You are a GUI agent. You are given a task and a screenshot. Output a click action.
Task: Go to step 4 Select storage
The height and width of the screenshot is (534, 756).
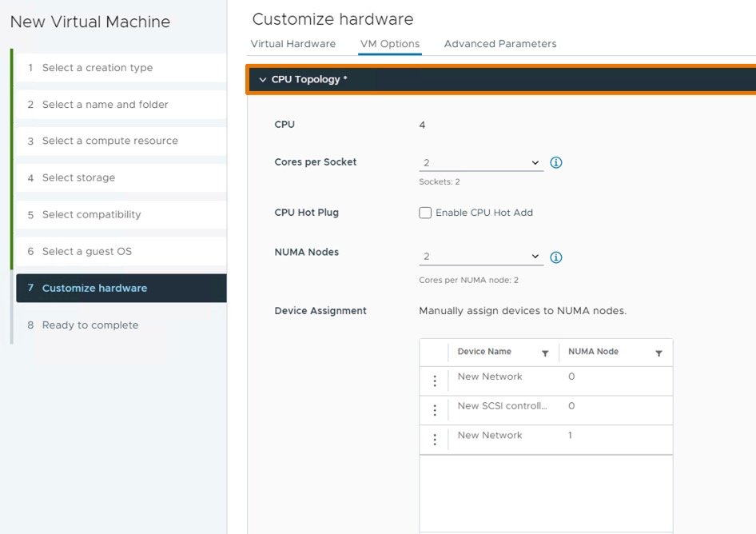tap(78, 177)
